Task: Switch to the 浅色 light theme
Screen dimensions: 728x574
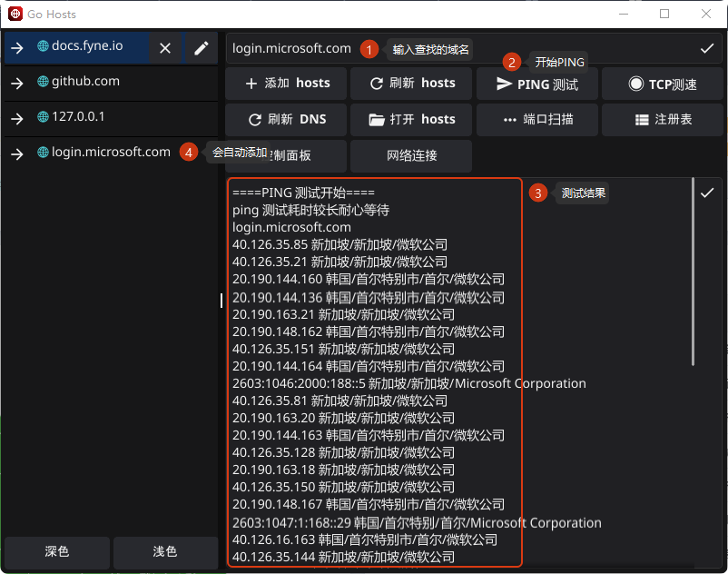Action: coord(164,552)
